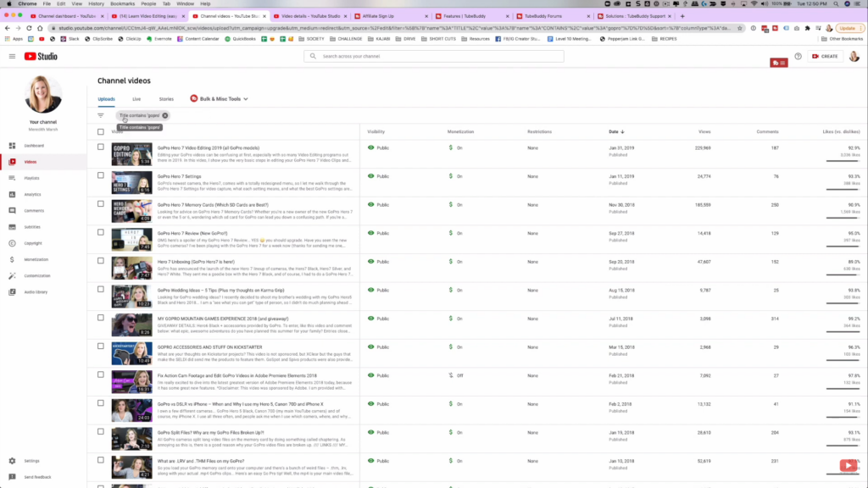The height and width of the screenshot is (488, 868).
Task: Click the YouTube Studio logo
Action: pyautogui.click(x=41, y=56)
